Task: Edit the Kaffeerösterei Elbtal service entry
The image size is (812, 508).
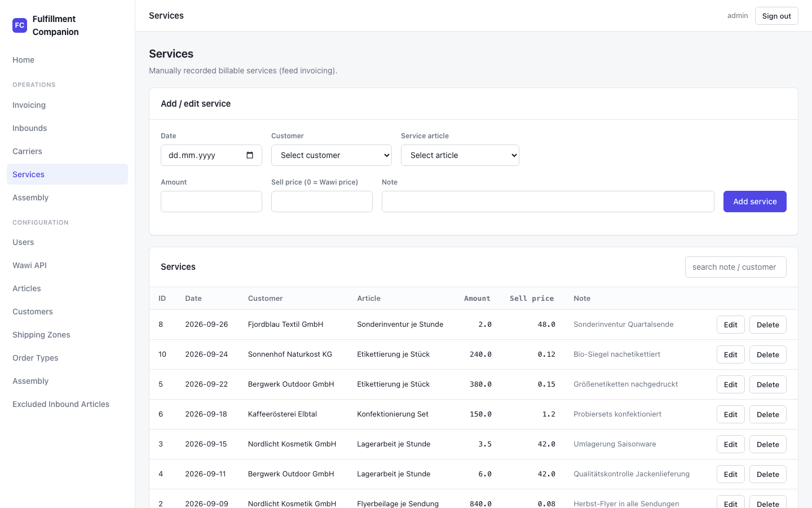Action: [731, 414]
